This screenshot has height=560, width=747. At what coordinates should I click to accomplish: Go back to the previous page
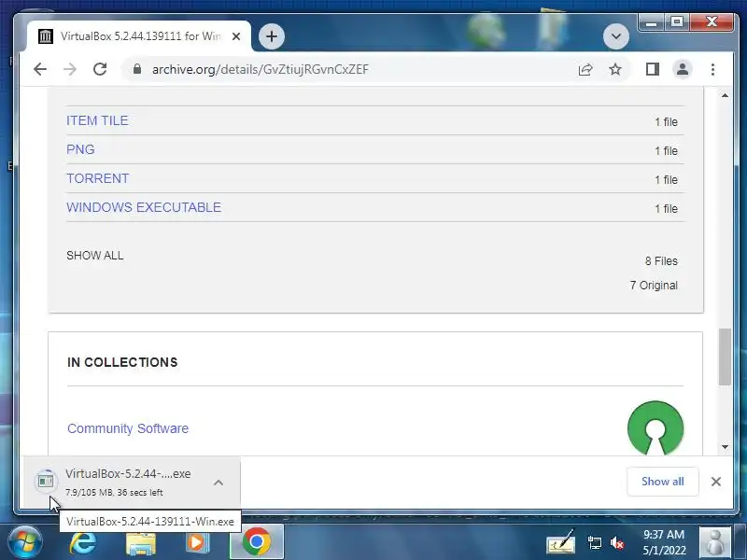[40, 69]
